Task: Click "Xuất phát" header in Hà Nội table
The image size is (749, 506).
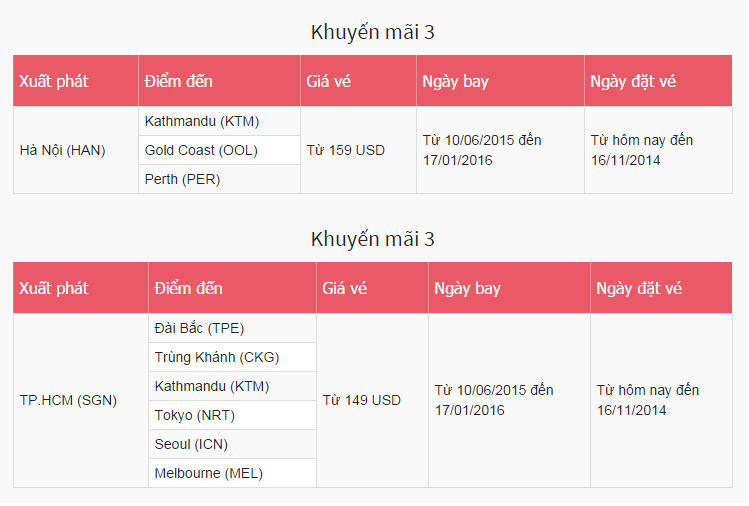Action: [54, 81]
